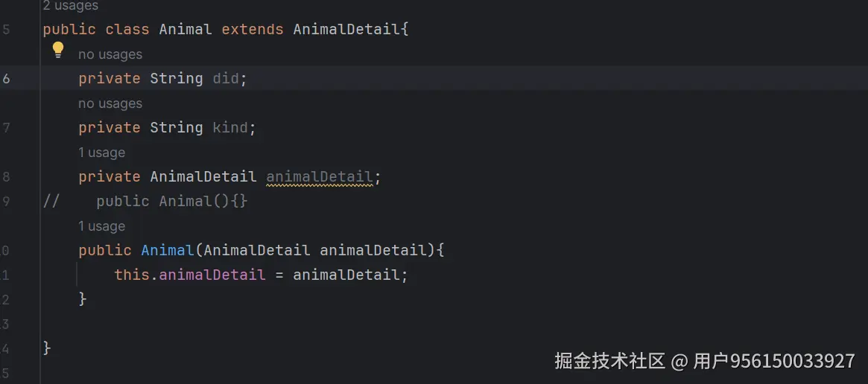Click the purple animalDetail after this.
The height and width of the screenshot is (384, 868).
tap(212, 275)
